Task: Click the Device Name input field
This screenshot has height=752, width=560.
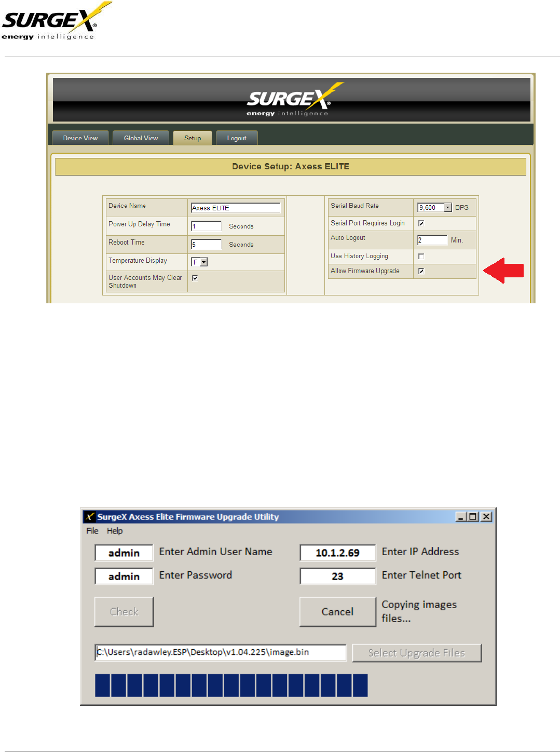Action: click(x=236, y=208)
